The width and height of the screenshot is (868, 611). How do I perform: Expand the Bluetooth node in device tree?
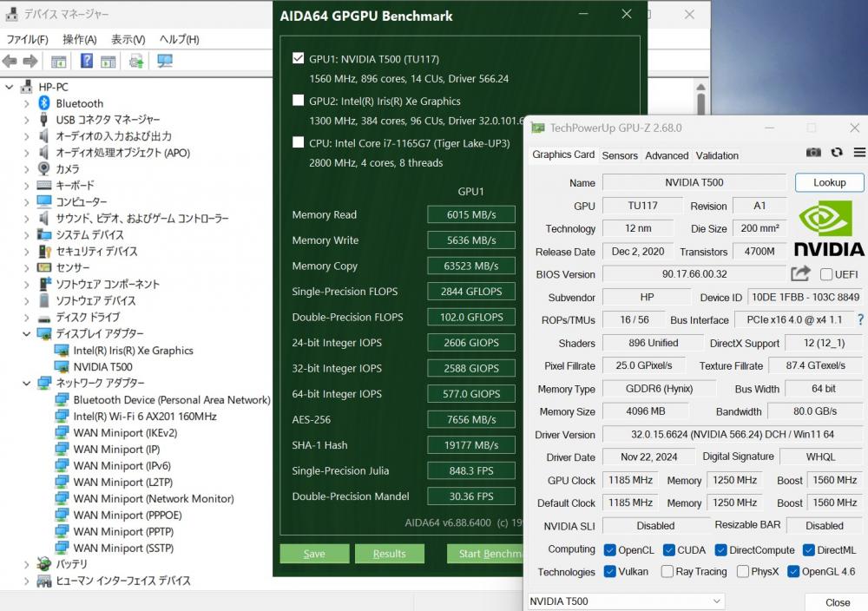[x=27, y=103]
